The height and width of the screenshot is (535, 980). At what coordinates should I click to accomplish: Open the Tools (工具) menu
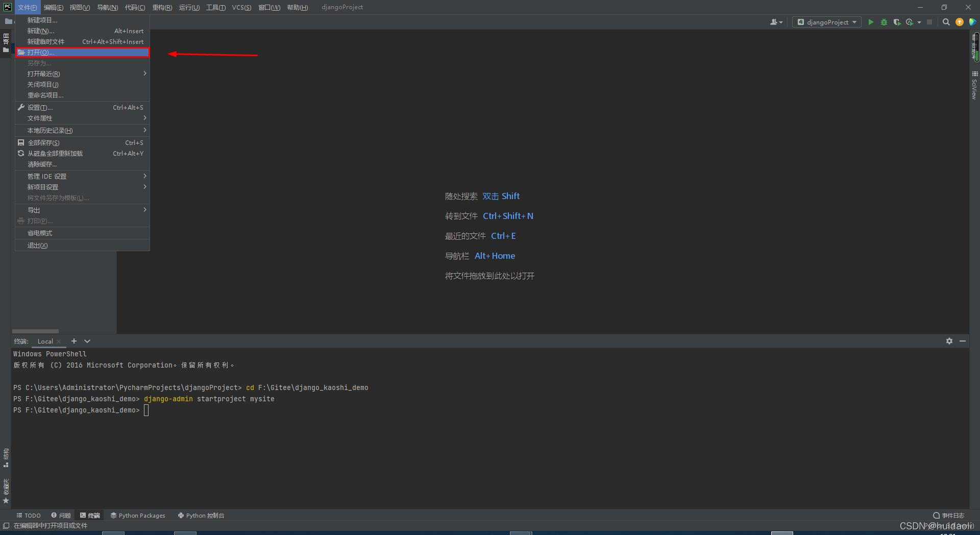coord(216,7)
